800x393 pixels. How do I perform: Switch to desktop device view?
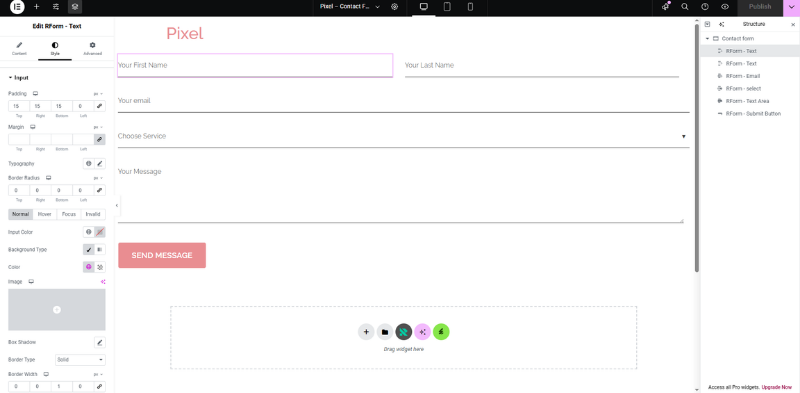pos(423,7)
